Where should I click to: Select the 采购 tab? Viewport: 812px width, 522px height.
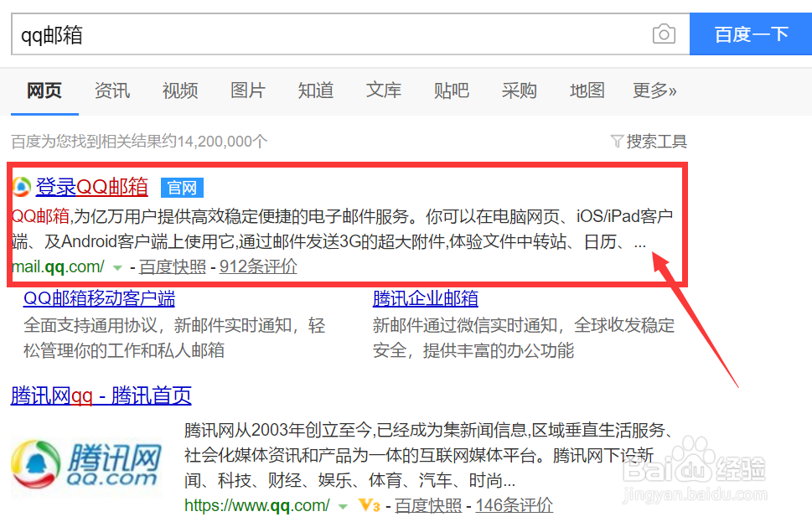[x=520, y=90]
